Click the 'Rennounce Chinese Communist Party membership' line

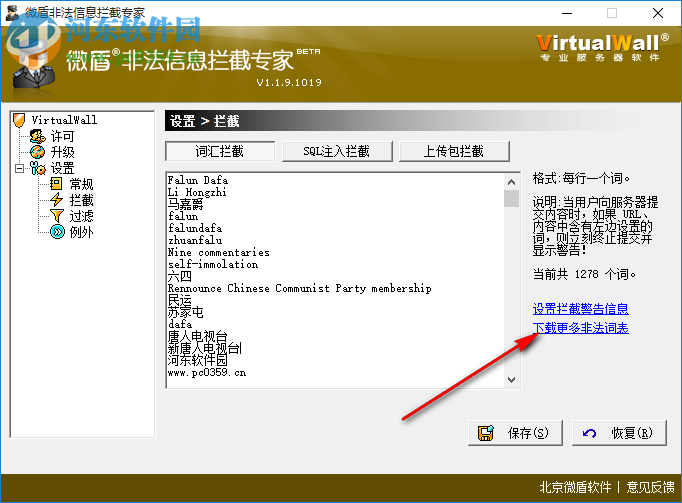pyautogui.click(x=300, y=288)
